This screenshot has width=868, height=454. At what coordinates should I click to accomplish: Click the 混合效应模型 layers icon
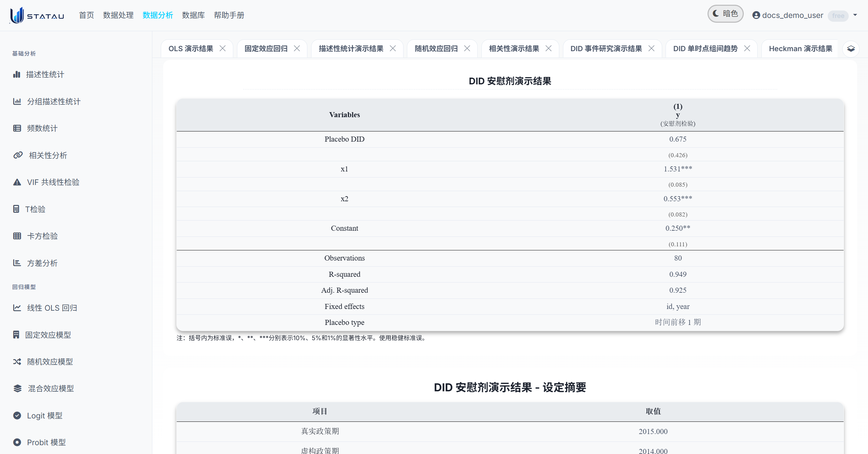[17, 388]
